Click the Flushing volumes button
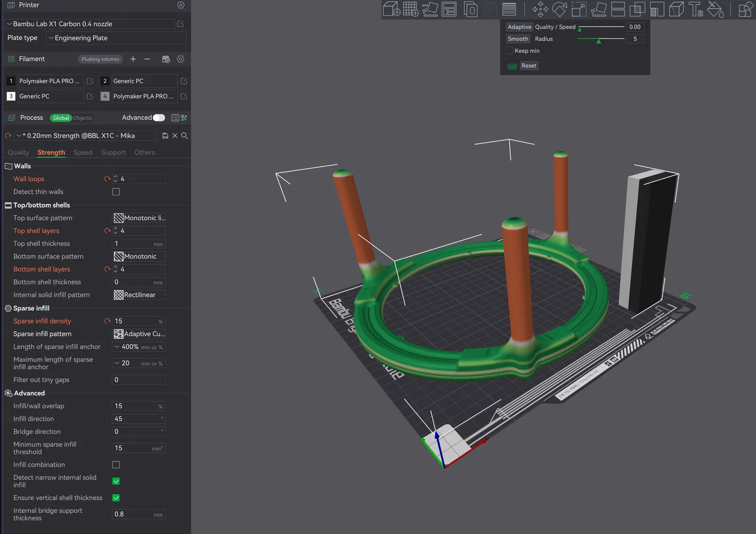 [x=100, y=59]
